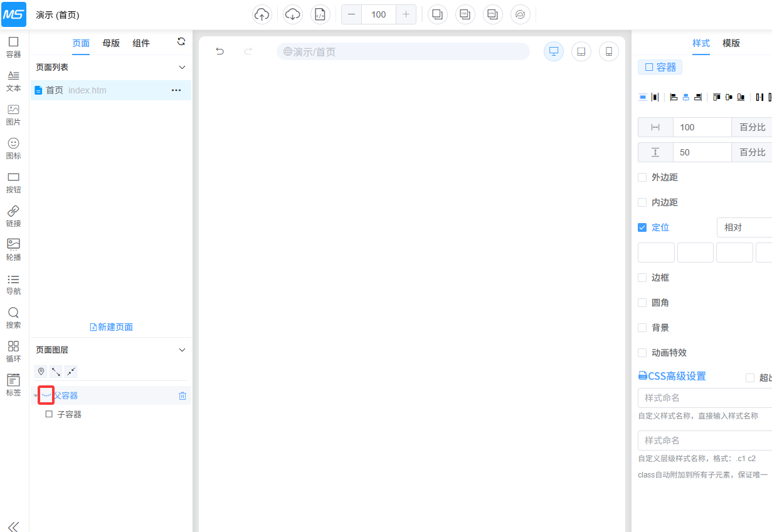Select the 轮播 carousel tool
This screenshot has width=772, height=532.
click(13, 249)
